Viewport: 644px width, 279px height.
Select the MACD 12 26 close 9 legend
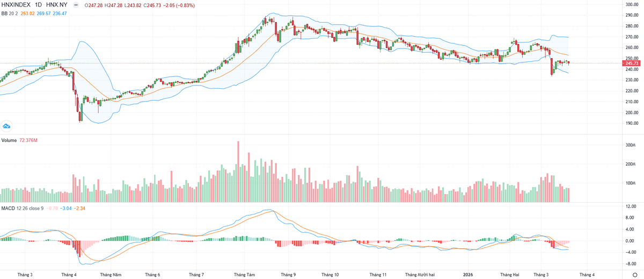(x=22, y=208)
